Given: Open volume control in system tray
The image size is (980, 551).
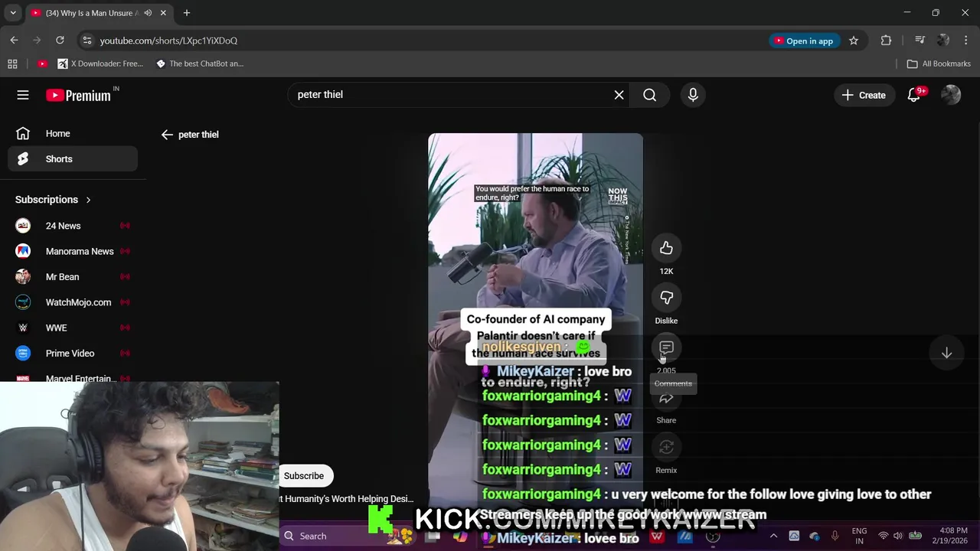Looking at the screenshot, I should [898, 536].
